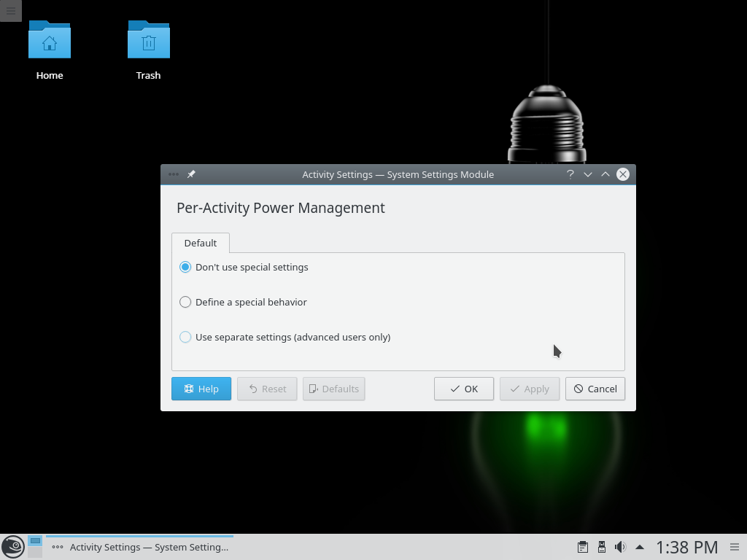Viewport: 747px width, 560px height.
Task: Click the context help question mark icon
Action: coord(570,174)
